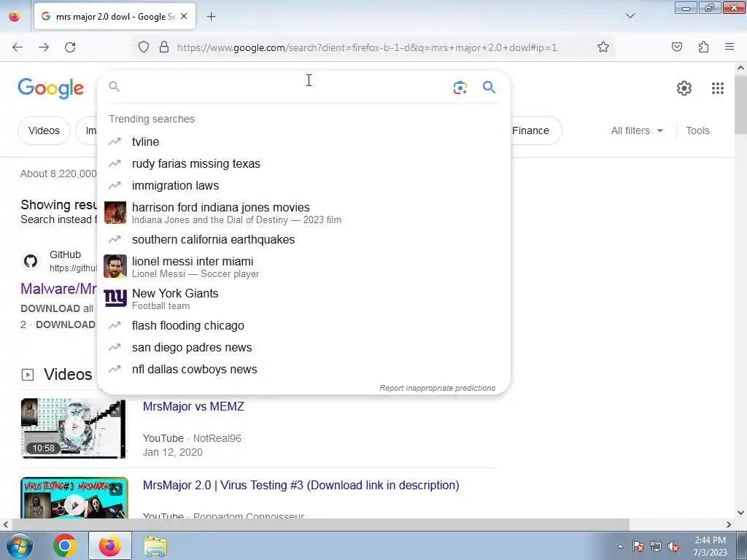The image size is (747, 560).
Task: Click scrollbar right arrow at the bottom
Action: coord(729,524)
